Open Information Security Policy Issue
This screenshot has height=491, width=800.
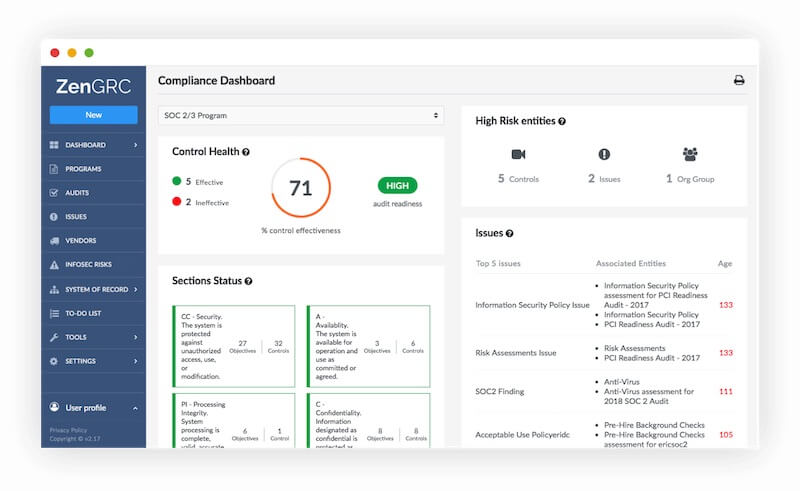coord(532,305)
